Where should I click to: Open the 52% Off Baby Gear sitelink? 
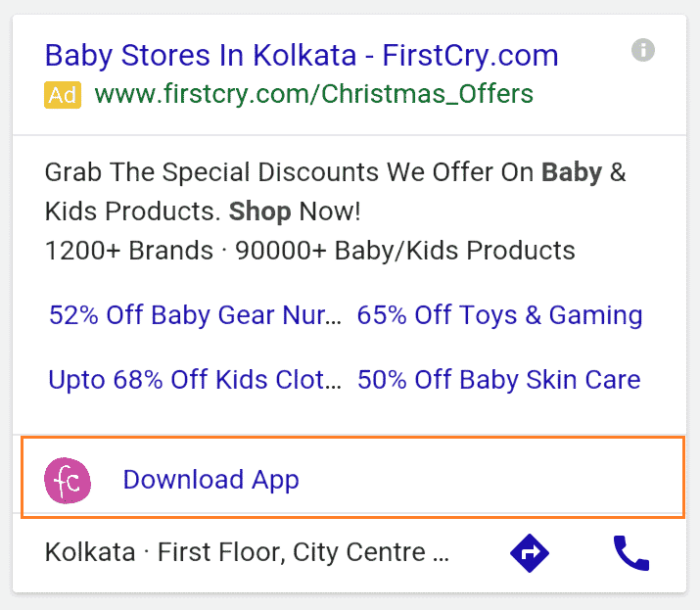coord(196,315)
